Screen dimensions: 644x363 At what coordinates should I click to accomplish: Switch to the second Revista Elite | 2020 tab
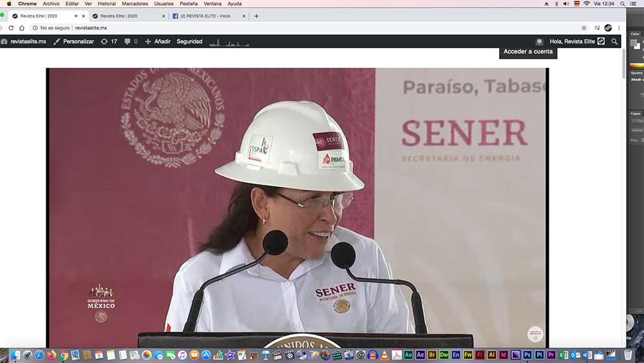[x=128, y=16]
